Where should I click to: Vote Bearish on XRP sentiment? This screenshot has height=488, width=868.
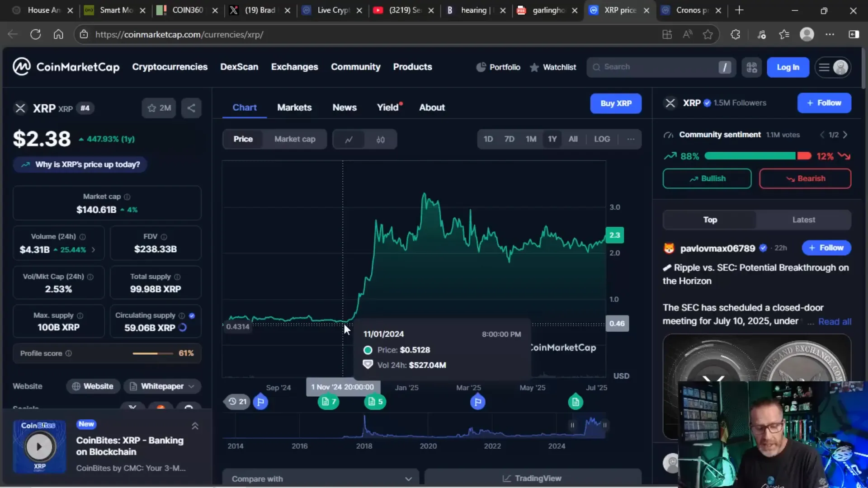[x=805, y=178]
